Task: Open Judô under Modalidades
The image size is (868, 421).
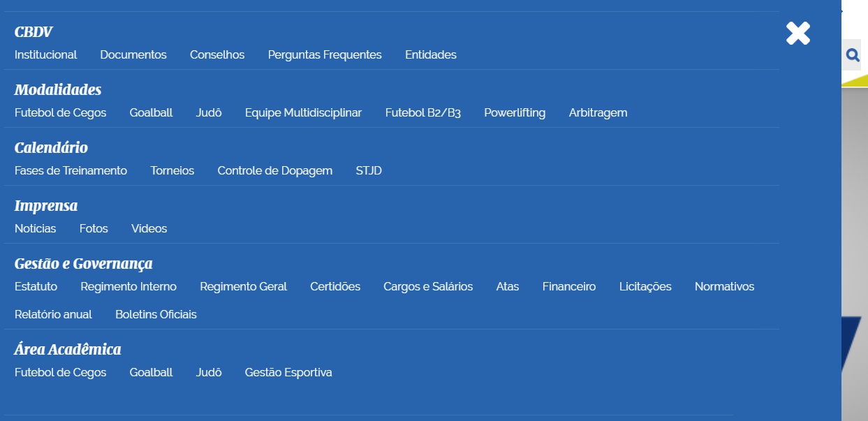Action: 209,112
